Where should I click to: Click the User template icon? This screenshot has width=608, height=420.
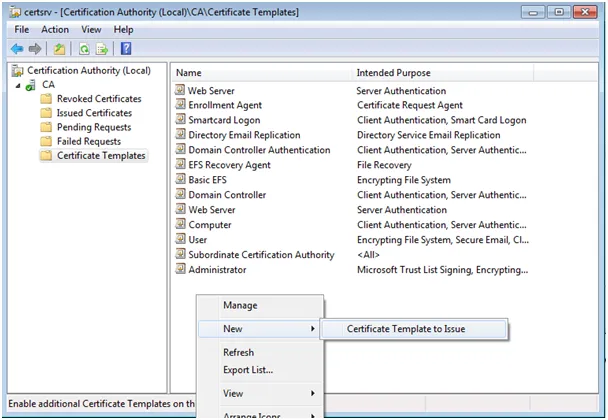[180, 239]
